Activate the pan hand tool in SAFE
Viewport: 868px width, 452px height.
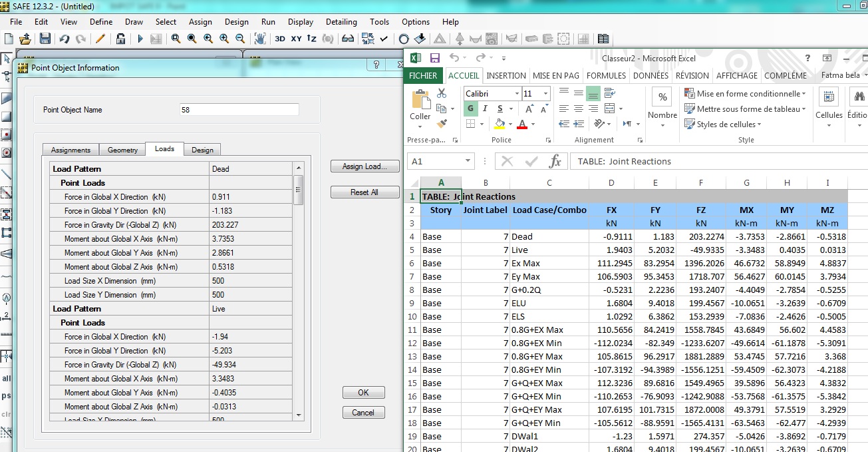(x=260, y=39)
